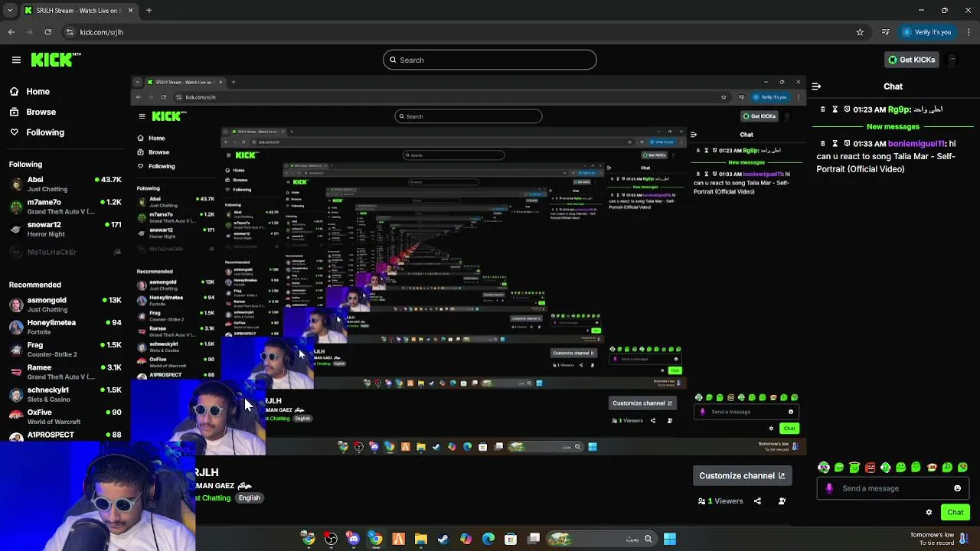Screen dimensions: 980x551
Task: Switch to the SRJLH Stream browser tab
Action: coord(79,11)
